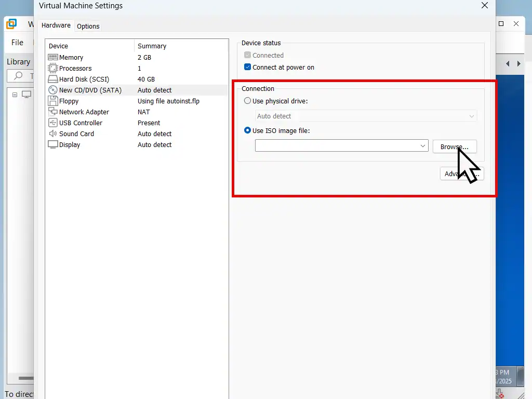This screenshot has height=399, width=532.
Task: Select the New CD/DVD (SATA) disc icon
Action: click(52, 90)
